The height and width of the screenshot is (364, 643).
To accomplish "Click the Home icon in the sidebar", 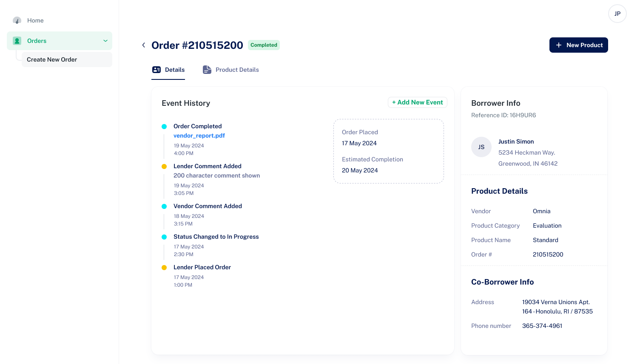I will 17,20.
